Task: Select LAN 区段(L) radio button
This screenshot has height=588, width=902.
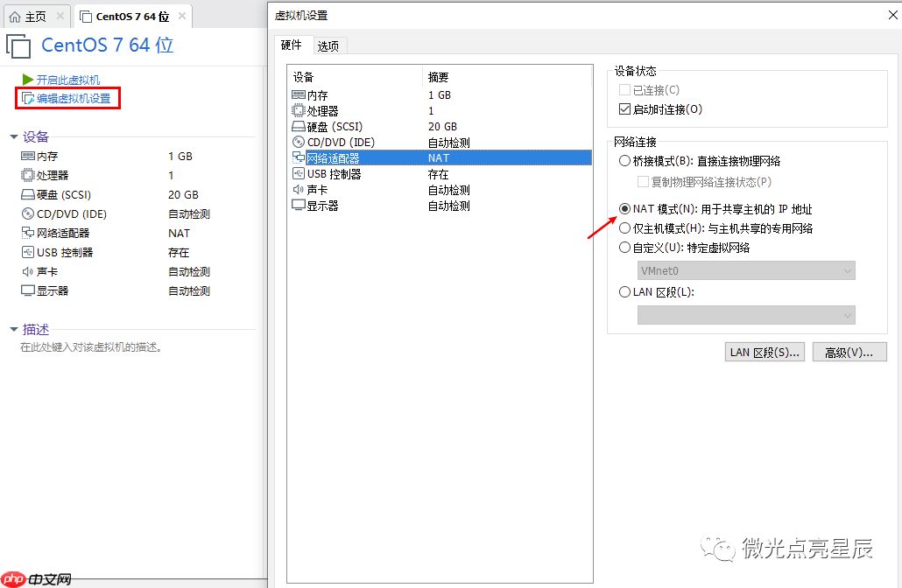Action: pos(624,292)
